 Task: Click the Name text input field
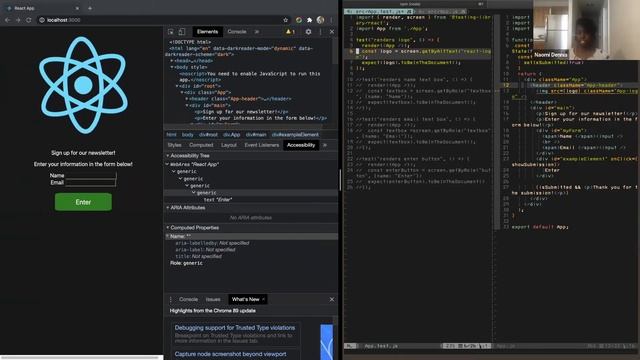pos(91,175)
